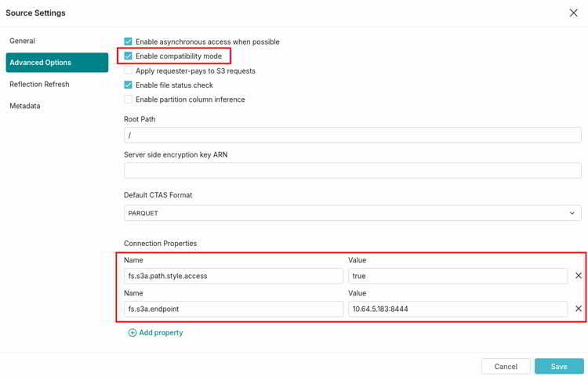This screenshot has height=380, width=588.
Task: Focus the Root Path input field
Action: point(353,135)
